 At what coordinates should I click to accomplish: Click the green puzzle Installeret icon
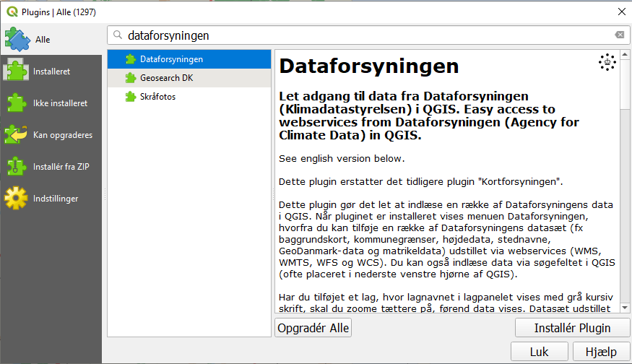pyautogui.click(x=16, y=70)
